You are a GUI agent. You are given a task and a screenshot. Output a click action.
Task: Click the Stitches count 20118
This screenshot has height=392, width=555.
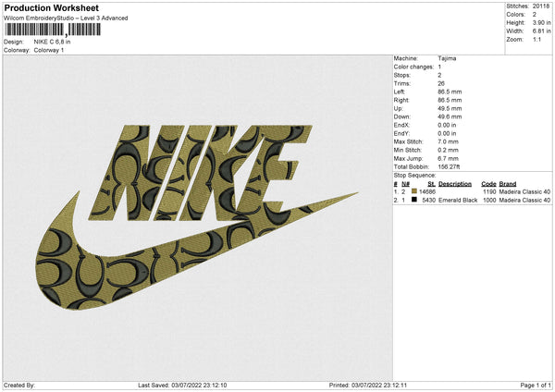[541, 6]
